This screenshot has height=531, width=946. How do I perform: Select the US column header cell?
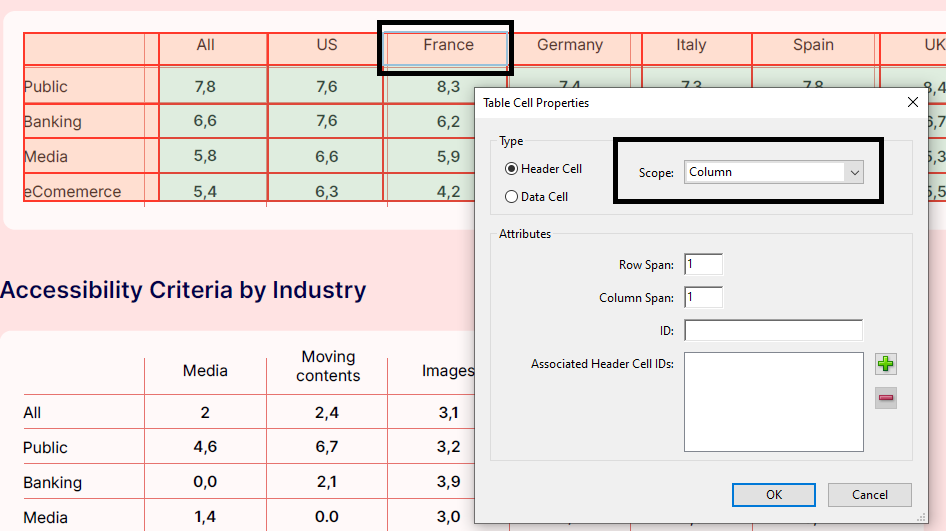tap(326, 46)
